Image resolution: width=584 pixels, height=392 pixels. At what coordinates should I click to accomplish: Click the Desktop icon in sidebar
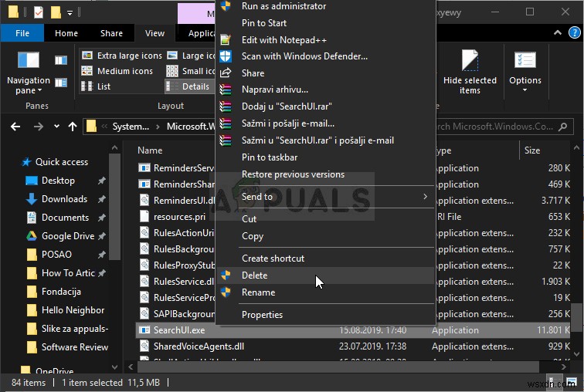32,181
